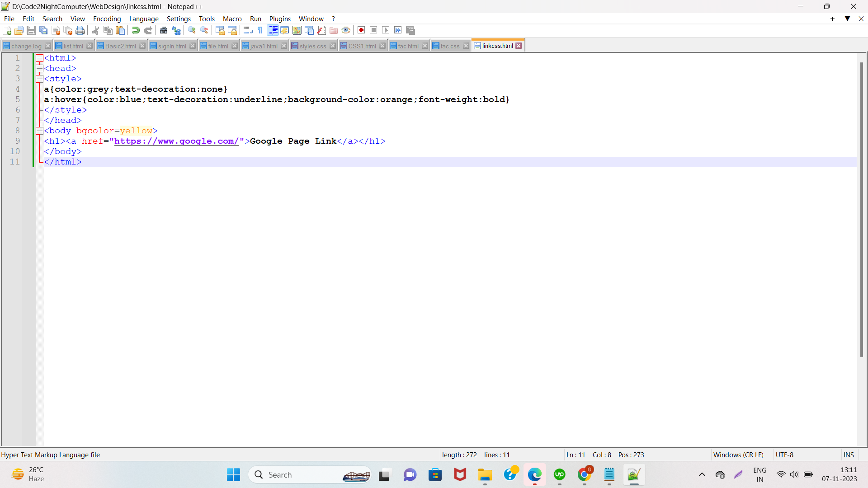Stop macro recording button
This screenshot has height=488, width=868.
pos(373,30)
